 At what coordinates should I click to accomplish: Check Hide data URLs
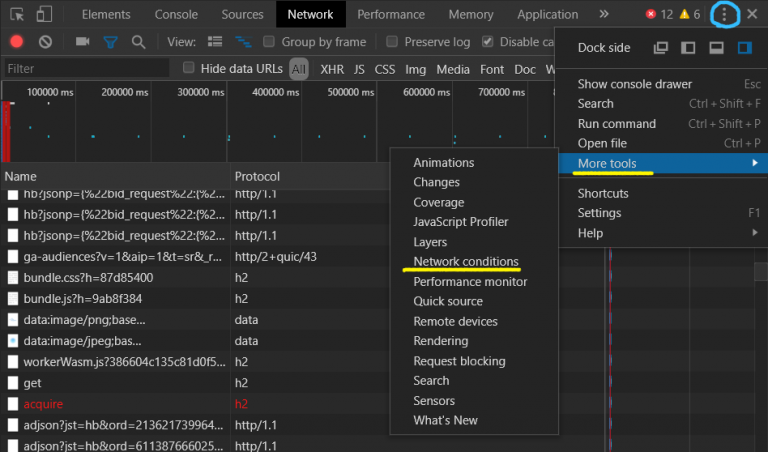click(189, 68)
